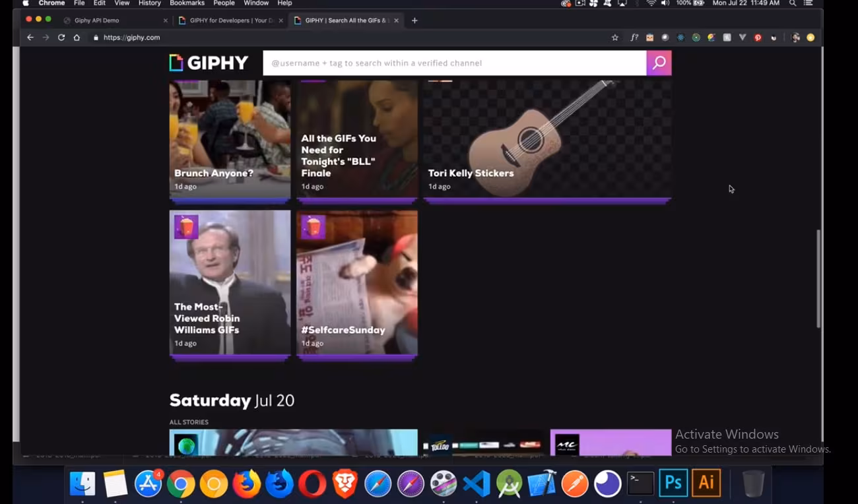
Task: Launch Photoshop from the dock
Action: point(673,483)
